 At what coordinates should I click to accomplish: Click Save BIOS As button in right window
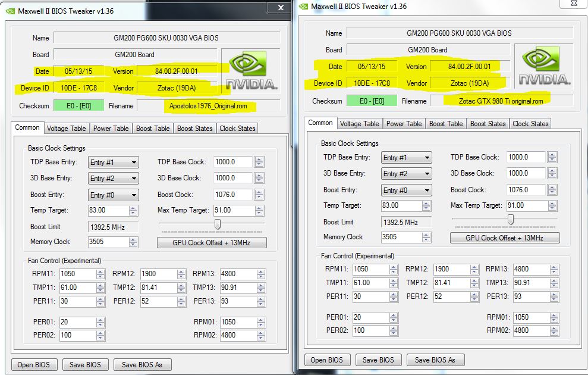pos(435,360)
